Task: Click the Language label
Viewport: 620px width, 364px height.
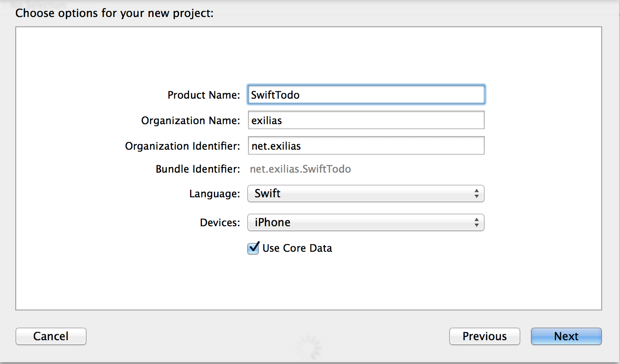Action: pos(214,194)
